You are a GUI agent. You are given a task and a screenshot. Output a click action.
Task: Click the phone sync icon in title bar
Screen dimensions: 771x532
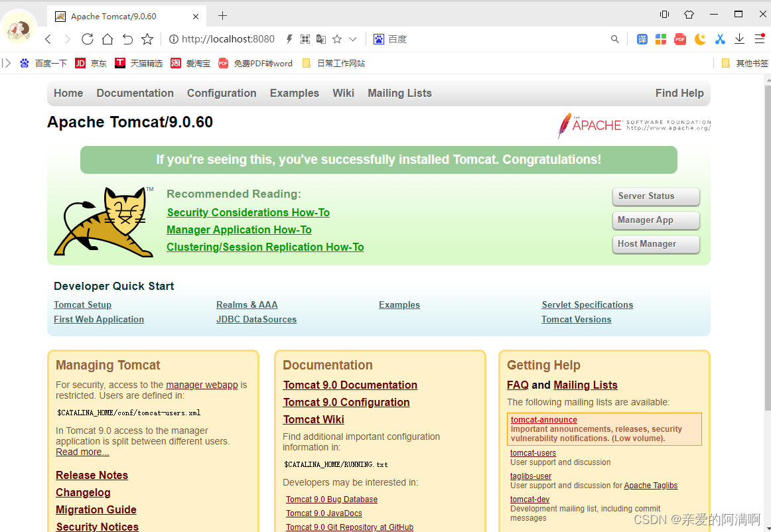[x=664, y=14]
